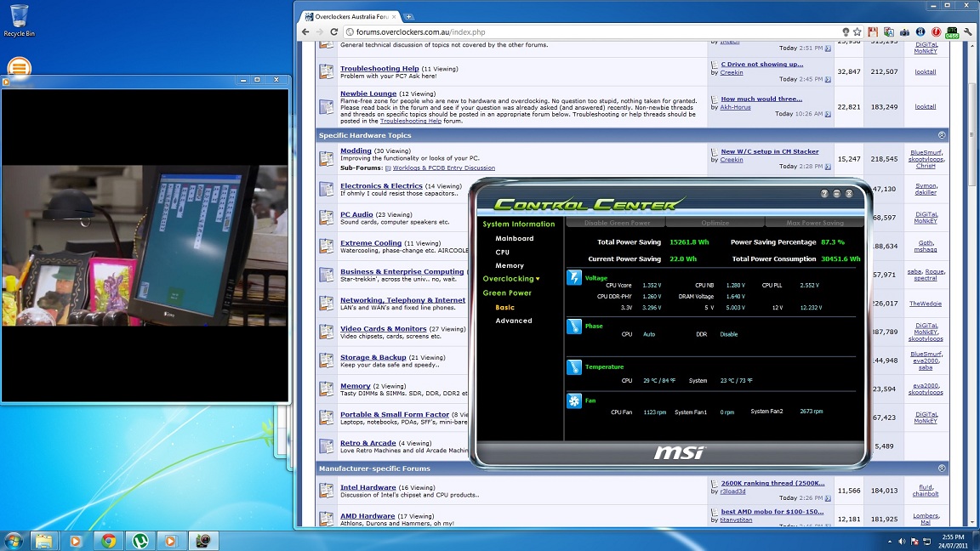Image resolution: width=980 pixels, height=551 pixels.
Task: Click the red floppy disk extension icon
Action: [x=873, y=31]
